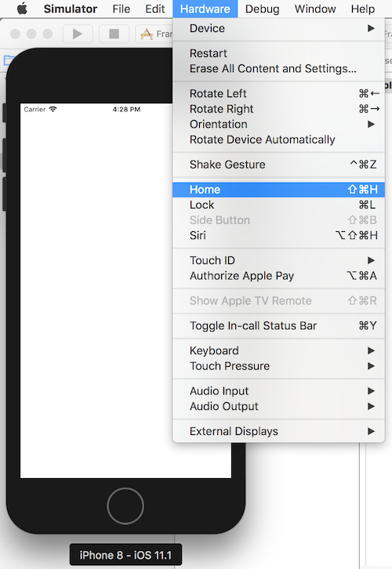Open the Debug menu

coord(263,9)
